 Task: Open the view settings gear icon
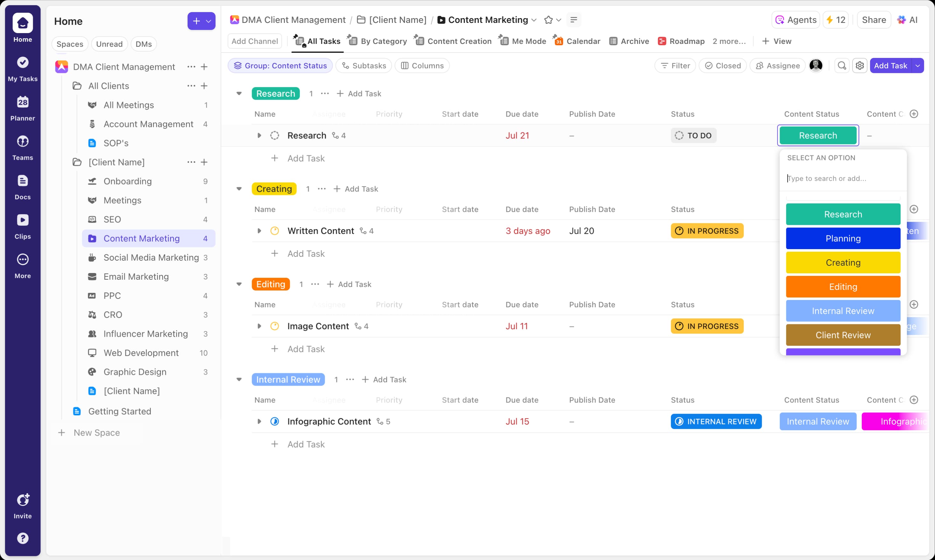click(x=860, y=65)
